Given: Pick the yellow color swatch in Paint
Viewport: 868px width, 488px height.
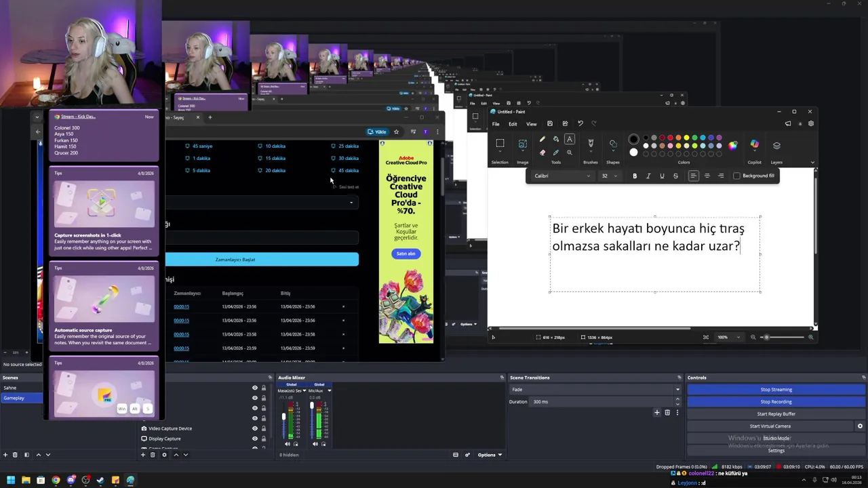Looking at the screenshot, I should pos(686,138).
